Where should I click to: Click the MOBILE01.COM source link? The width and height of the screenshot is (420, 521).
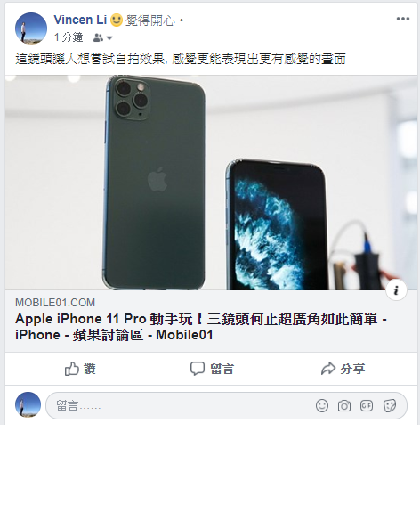pos(55,303)
